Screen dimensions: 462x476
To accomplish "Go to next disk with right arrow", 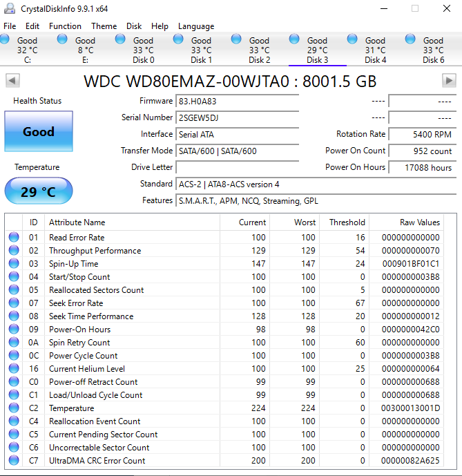I will click(449, 81).
